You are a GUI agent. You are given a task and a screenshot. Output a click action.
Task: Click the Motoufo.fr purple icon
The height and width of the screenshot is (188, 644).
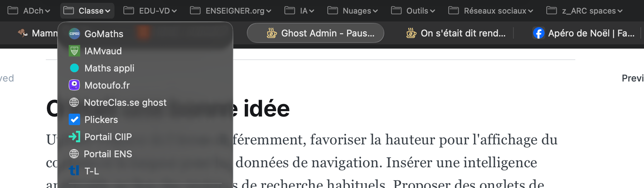[74, 85]
